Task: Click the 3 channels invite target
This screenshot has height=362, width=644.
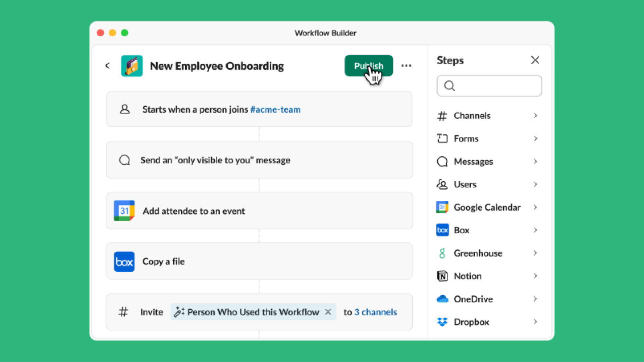Action: [376, 312]
